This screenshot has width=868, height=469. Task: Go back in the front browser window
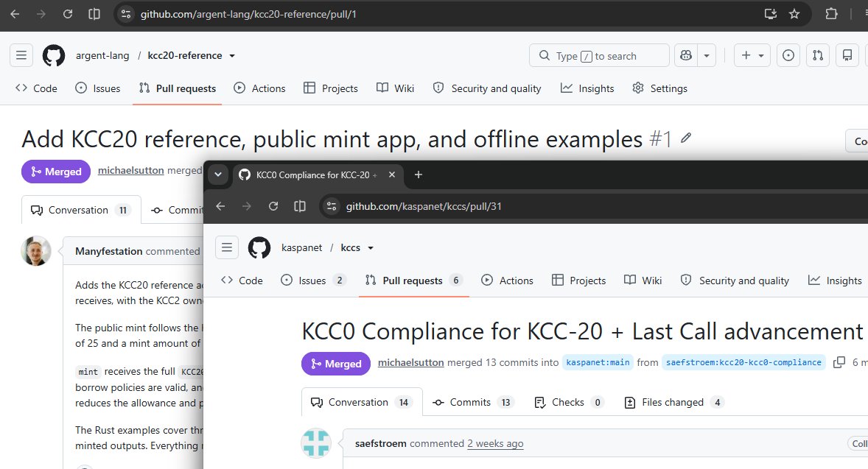tap(221, 206)
